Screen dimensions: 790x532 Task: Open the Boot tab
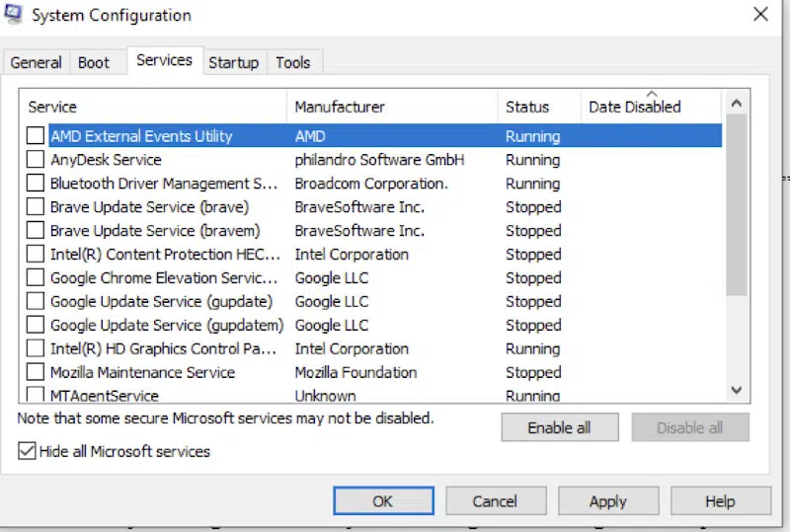coord(94,62)
